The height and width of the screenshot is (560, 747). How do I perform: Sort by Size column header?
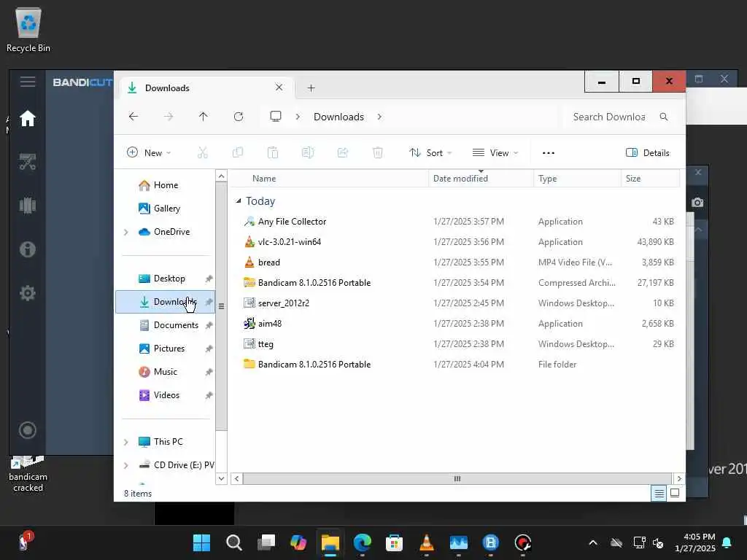point(650,179)
